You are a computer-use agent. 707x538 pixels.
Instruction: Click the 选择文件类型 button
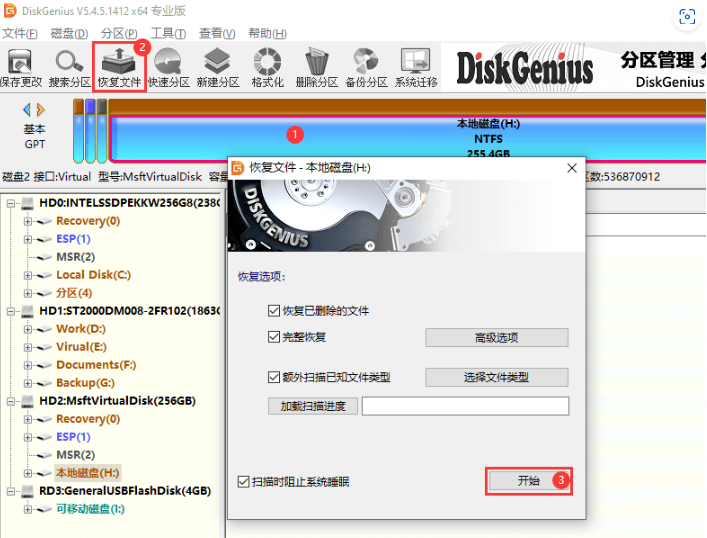(496, 377)
